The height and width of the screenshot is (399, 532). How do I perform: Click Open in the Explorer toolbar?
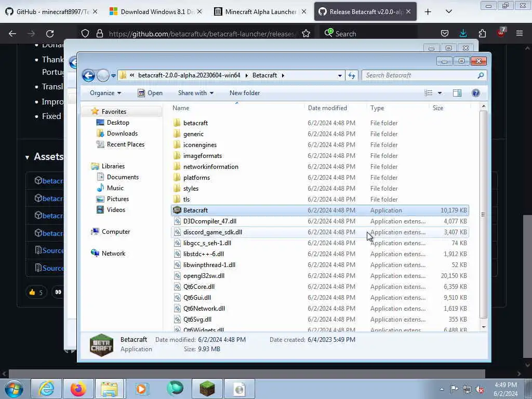[x=150, y=93]
